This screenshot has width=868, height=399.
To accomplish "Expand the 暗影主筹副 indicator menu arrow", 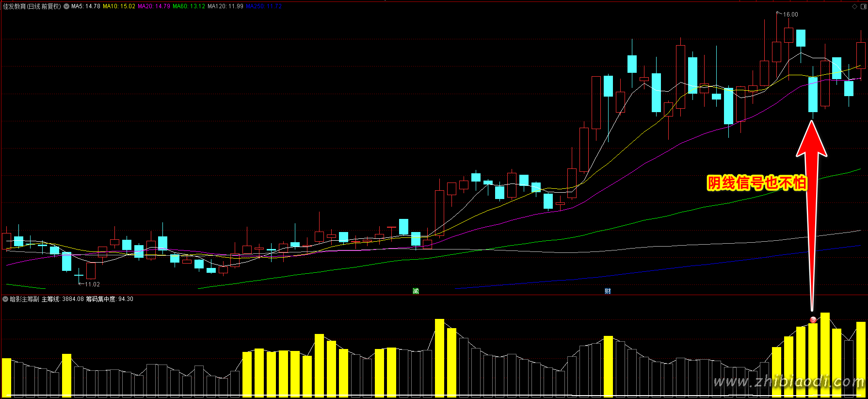I will point(5,299).
